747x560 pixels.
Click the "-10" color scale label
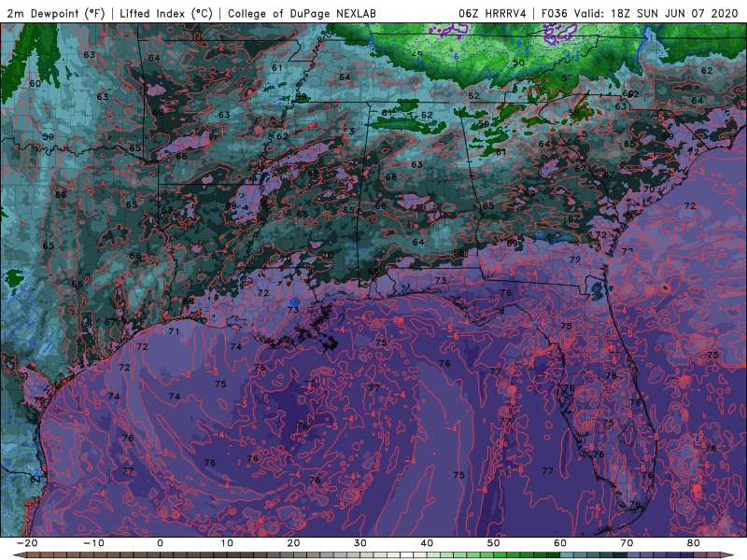pos(93,543)
